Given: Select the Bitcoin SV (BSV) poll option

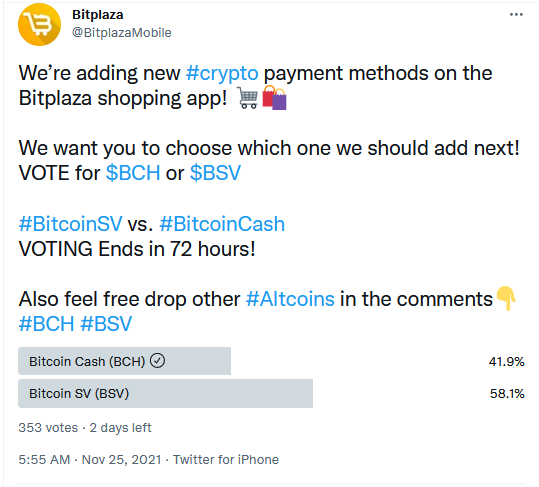Looking at the screenshot, I should [271, 393].
